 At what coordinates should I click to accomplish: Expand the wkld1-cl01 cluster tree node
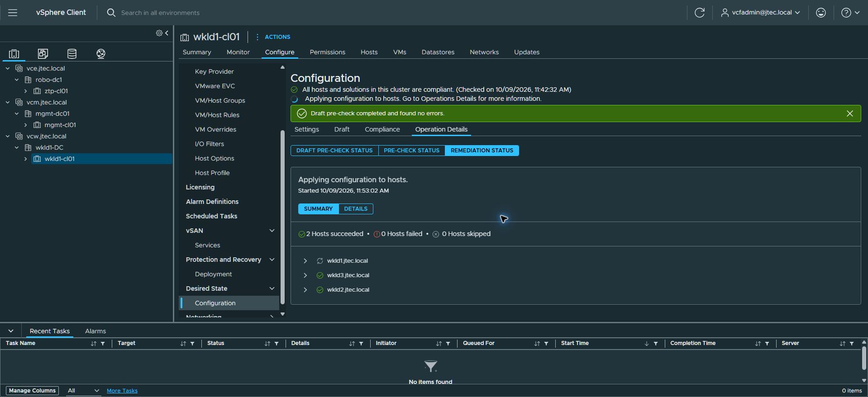(x=25, y=159)
